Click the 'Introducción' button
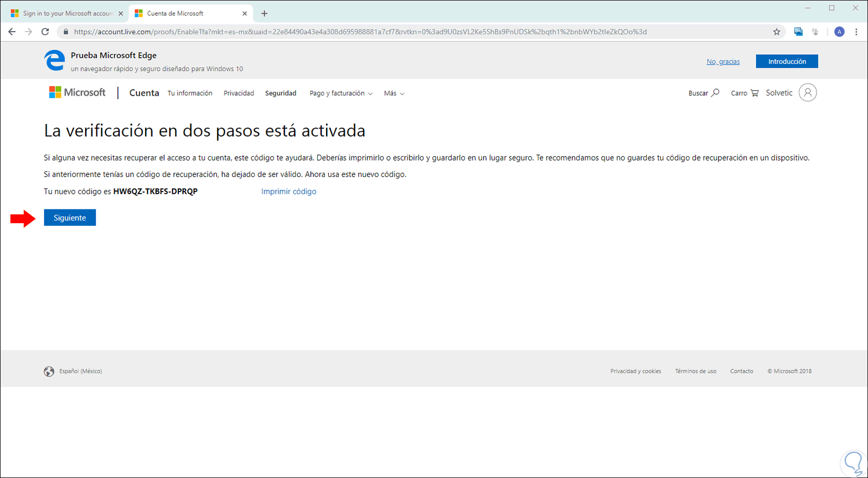 pos(787,61)
